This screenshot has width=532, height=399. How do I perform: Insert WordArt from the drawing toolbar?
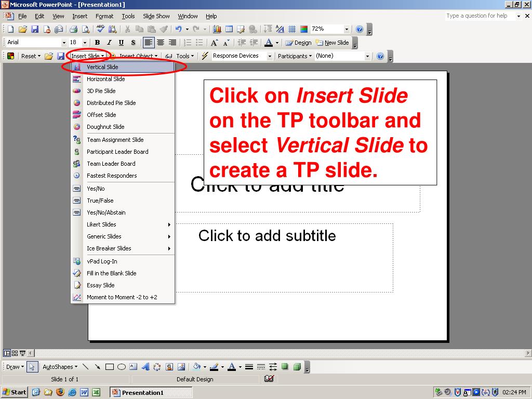(145, 367)
